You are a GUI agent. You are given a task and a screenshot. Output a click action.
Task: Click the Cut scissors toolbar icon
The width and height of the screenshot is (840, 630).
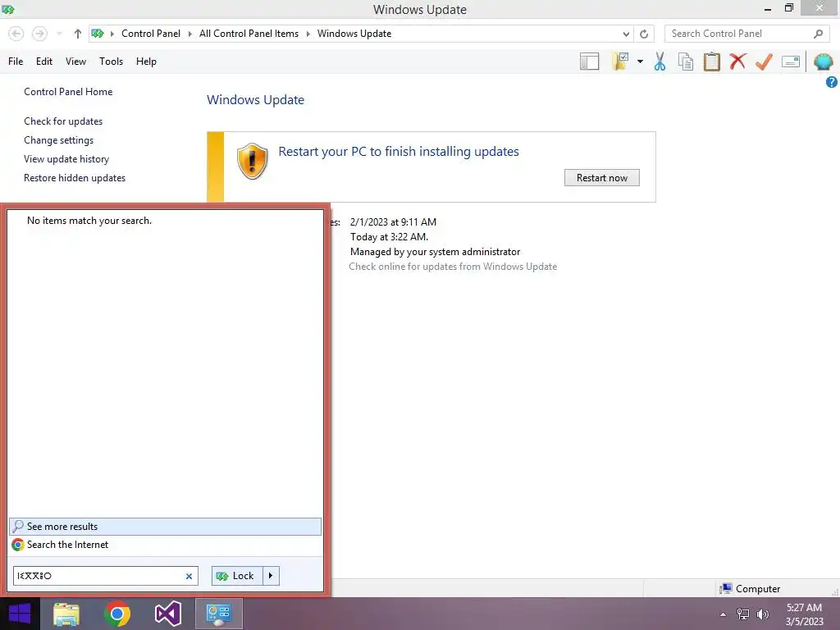click(660, 62)
